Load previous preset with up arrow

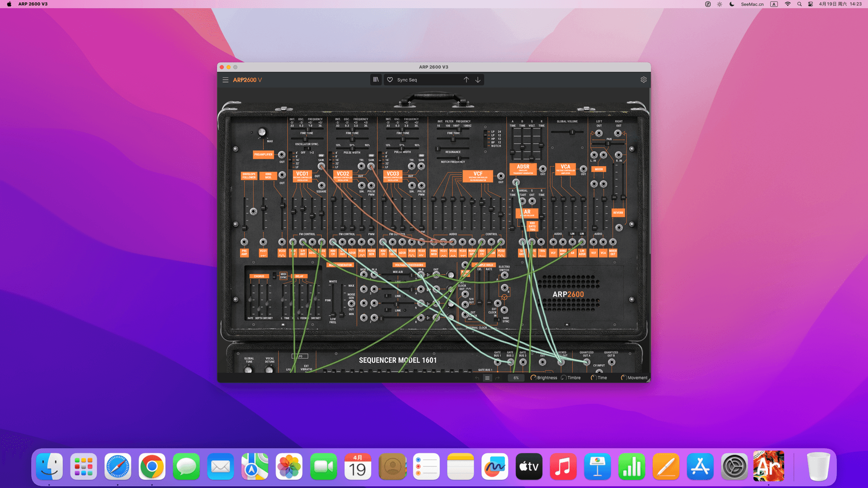[x=466, y=80]
